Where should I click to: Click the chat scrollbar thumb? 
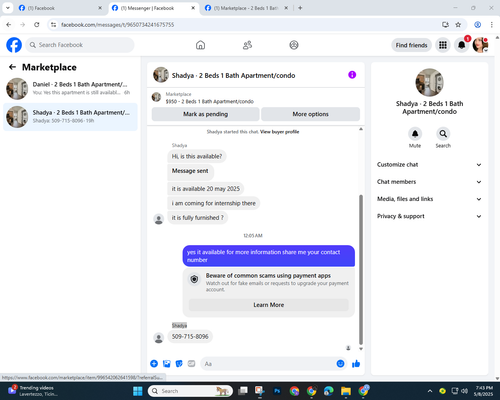click(361, 270)
